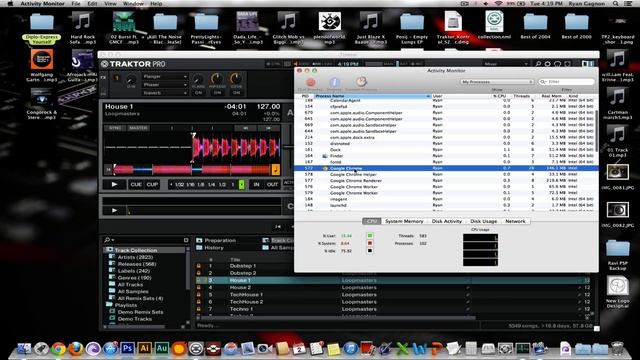Click the Activity Monitor Filter search field
The image size is (640, 360).
pos(567,82)
